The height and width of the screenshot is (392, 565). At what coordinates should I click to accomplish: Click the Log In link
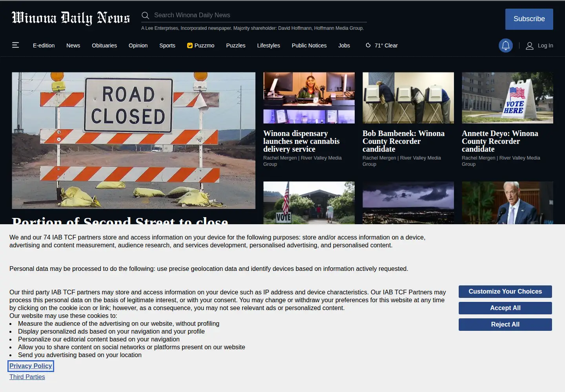pyautogui.click(x=545, y=45)
